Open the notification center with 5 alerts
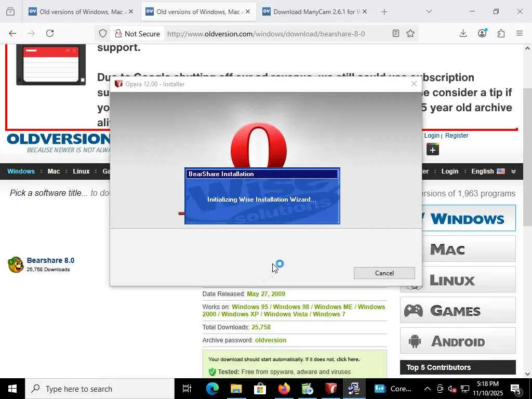Viewport: 532px width, 399px height. (516, 389)
